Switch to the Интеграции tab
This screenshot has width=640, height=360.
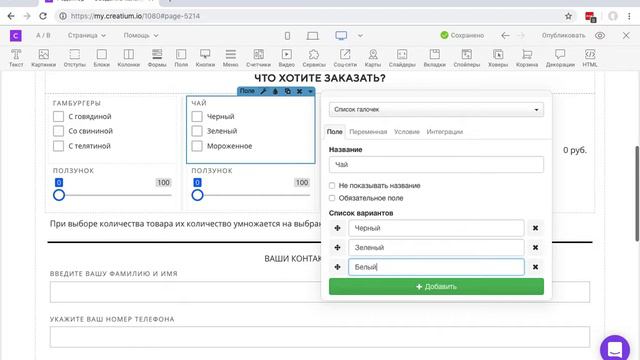click(444, 132)
